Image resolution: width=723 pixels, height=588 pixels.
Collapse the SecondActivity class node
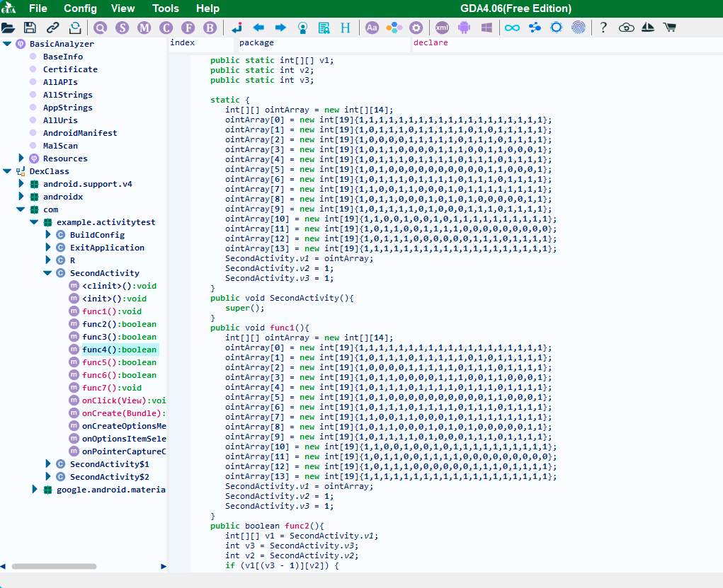pos(47,273)
